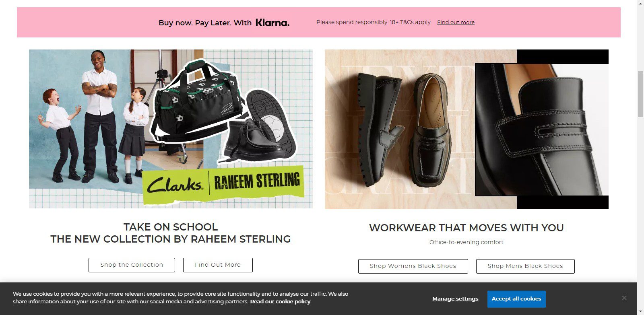The height and width of the screenshot is (315, 644).
Task: Click the Find Out More button
Action: (218, 265)
